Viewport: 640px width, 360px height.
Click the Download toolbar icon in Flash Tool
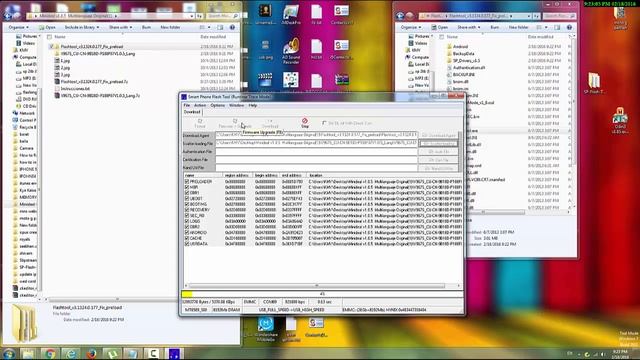270,121
